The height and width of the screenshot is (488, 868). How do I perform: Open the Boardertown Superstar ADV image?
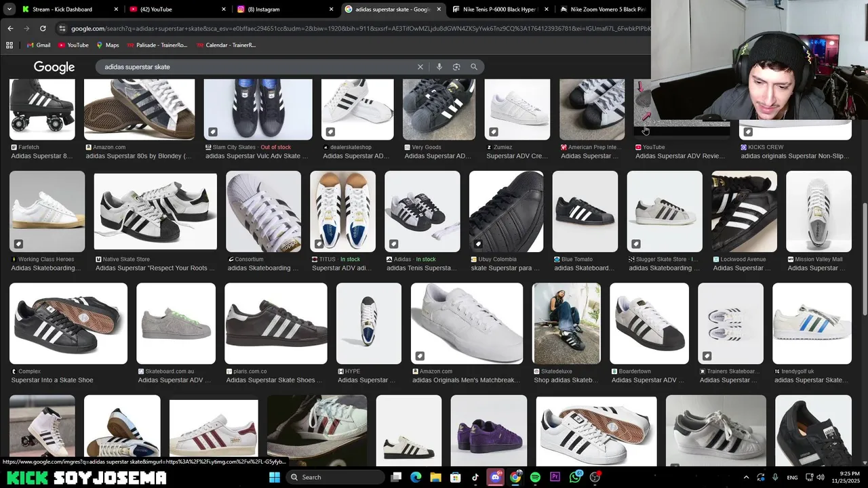click(649, 323)
